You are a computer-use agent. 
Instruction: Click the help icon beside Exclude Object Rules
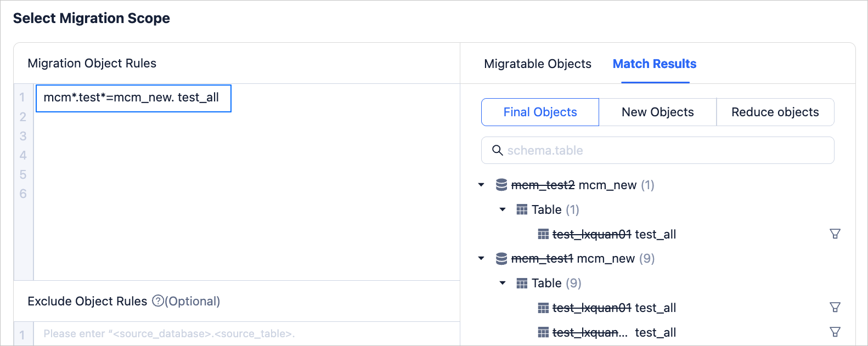(x=158, y=301)
